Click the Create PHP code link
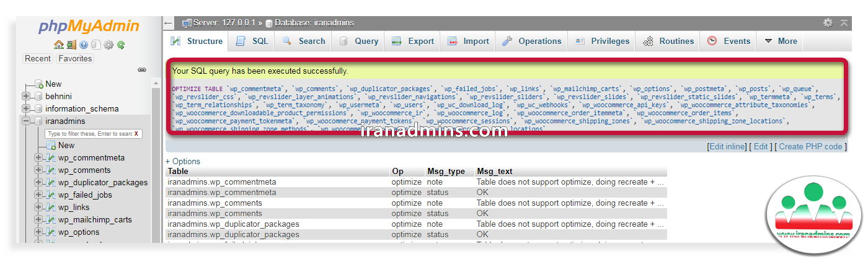The width and height of the screenshot is (868, 259). pyautogui.click(x=811, y=147)
